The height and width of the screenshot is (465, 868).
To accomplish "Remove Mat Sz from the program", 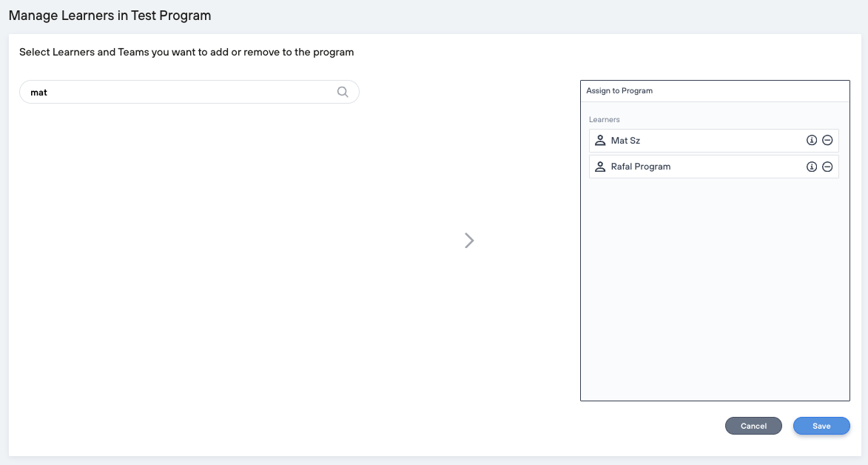I will tap(827, 141).
